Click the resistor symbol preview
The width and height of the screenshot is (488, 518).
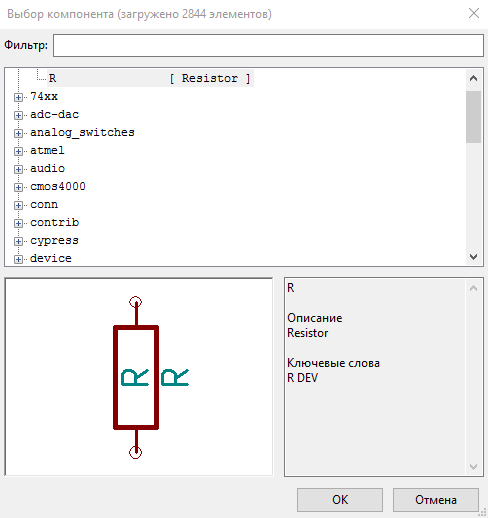[139, 377]
